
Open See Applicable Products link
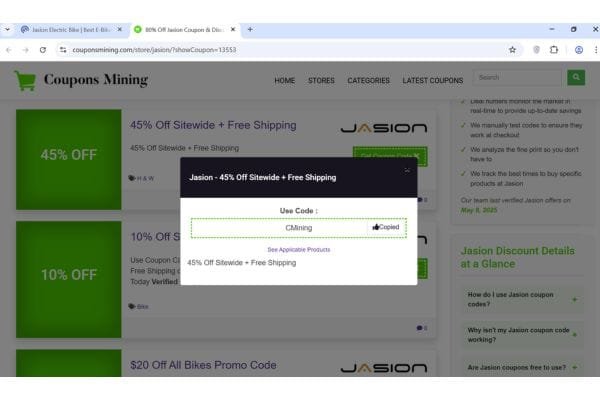[298, 250]
